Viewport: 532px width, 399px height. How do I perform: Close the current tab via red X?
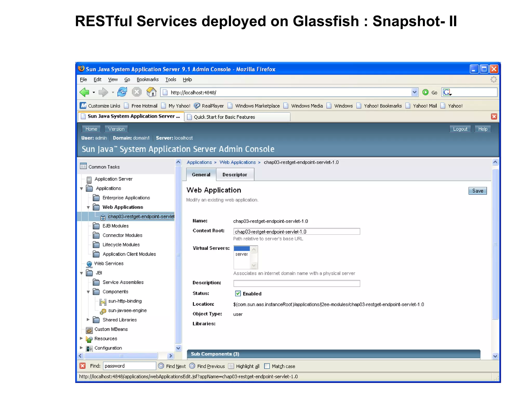tap(494, 116)
